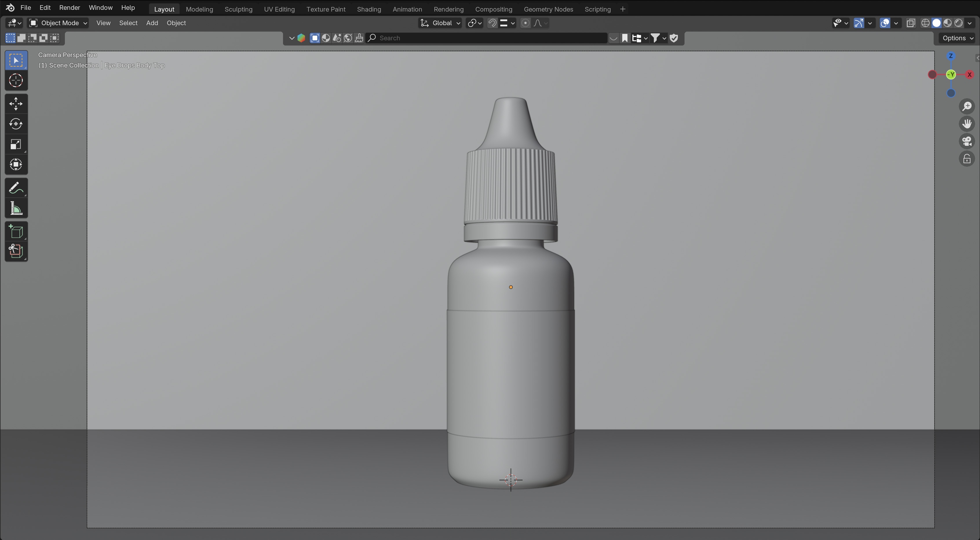Open selectability and visibility dropdown
This screenshot has height=540, width=980.
pyautogui.click(x=840, y=23)
